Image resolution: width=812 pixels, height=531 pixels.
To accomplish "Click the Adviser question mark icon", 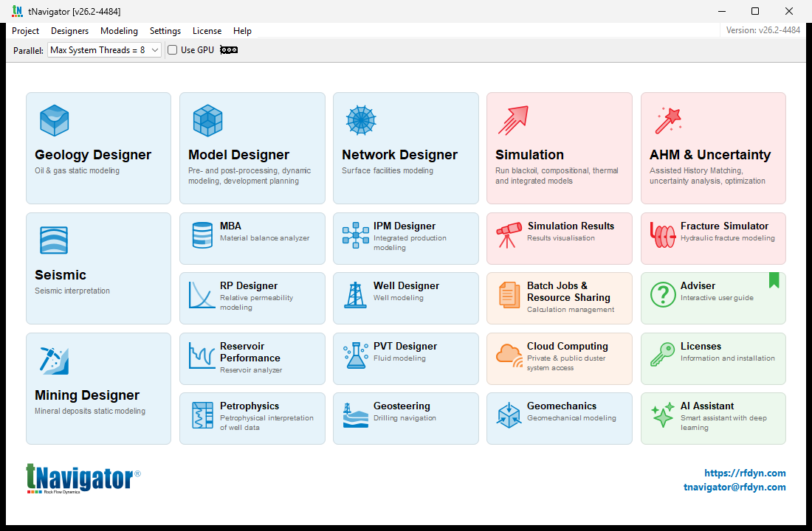I will 663,294.
